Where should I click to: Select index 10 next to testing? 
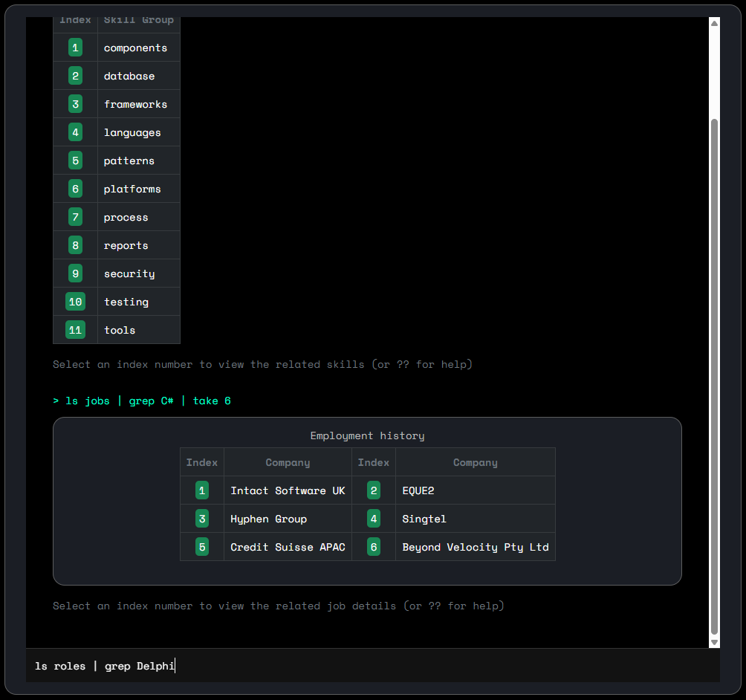point(75,302)
